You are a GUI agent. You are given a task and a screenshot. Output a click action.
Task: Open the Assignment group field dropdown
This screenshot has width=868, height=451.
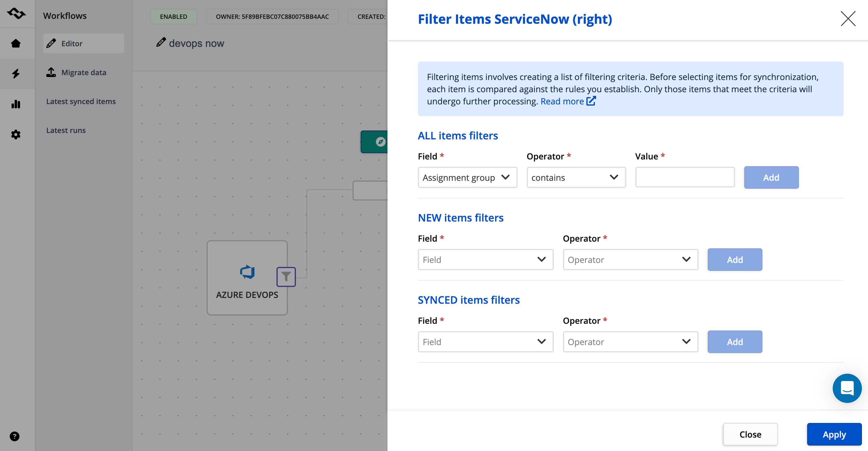(467, 177)
